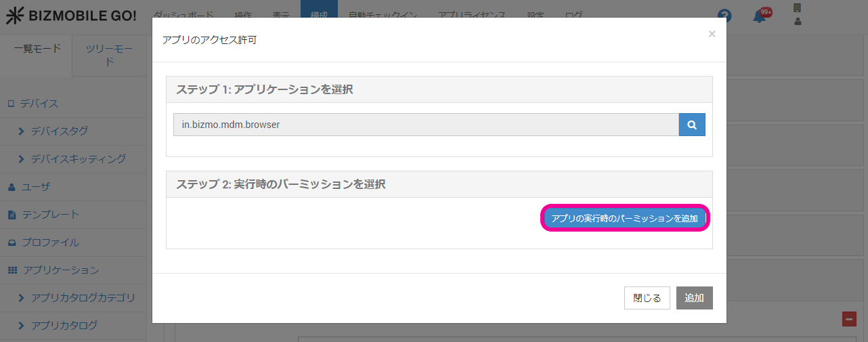Open the デバイス sidebar section
Viewport: 868px width, 342px height.
pyautogui.click(x=39, y=104)
